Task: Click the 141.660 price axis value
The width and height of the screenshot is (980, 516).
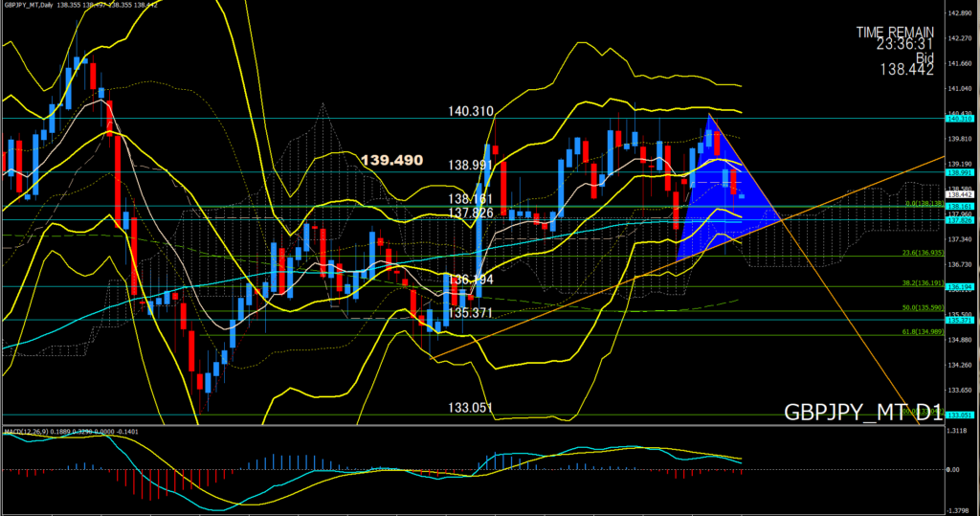Action: coord(960,63)
